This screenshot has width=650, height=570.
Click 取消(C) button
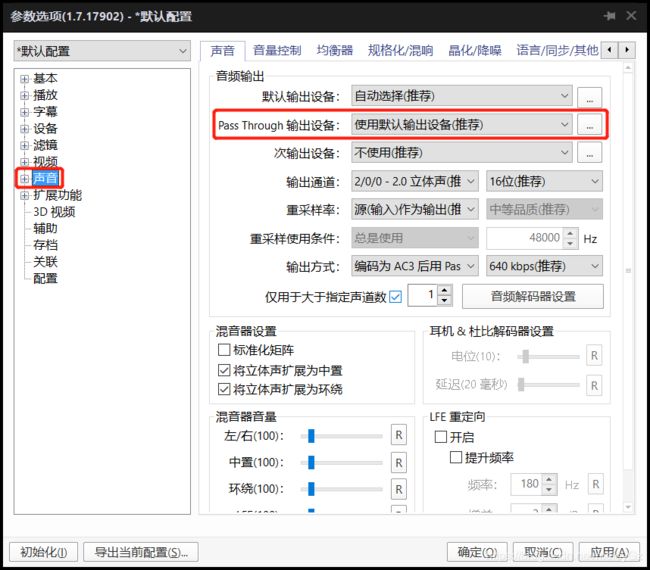[x=543, y=552]
